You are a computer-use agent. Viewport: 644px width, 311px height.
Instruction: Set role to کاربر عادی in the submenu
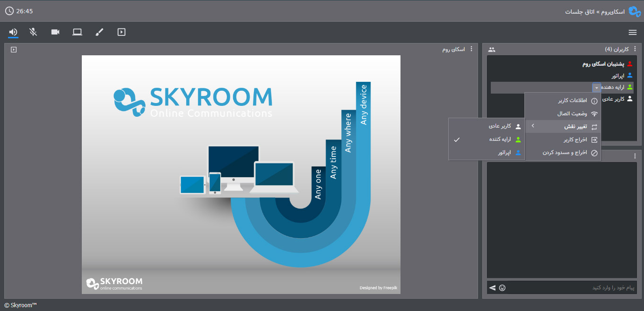click(487, 126)
